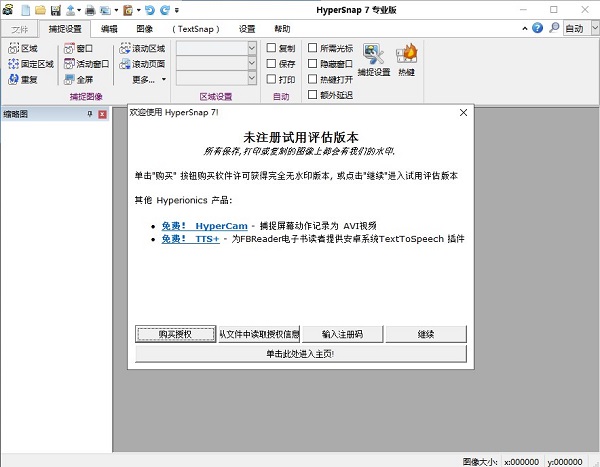
Task: Expand the third 区域设置 combo box
Action: [x=252, y=78]
